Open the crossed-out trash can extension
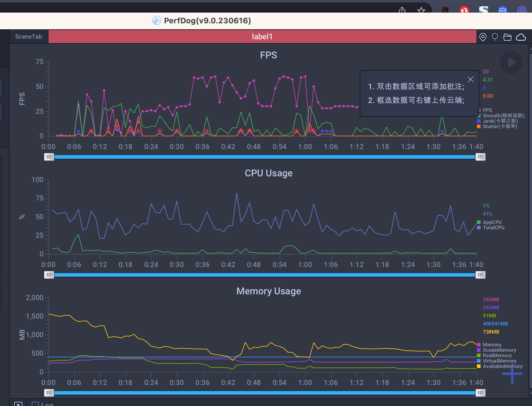 (x=445, y=10)
